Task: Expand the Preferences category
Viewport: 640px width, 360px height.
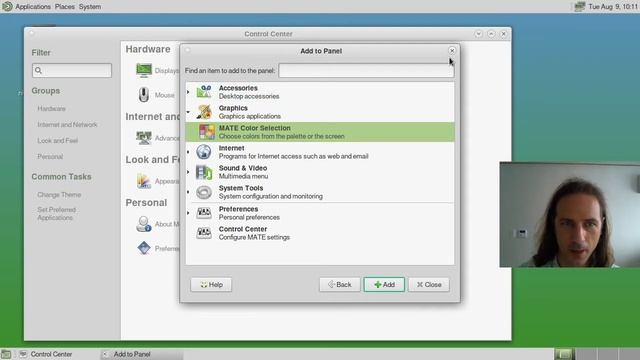Action: [188, 213]
